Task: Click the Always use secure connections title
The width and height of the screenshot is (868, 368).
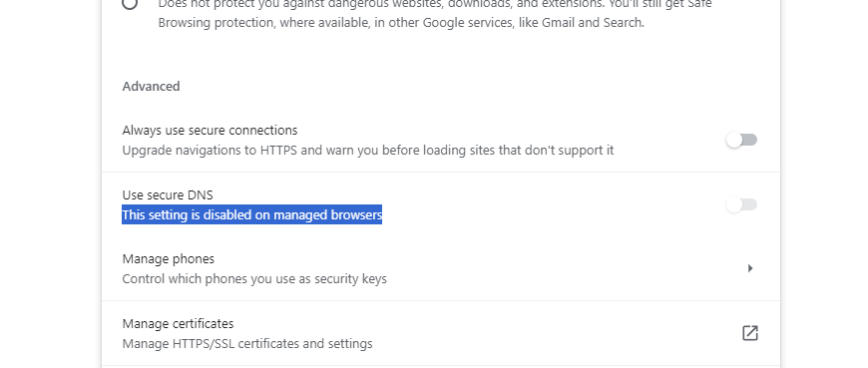Action: coord(210,130)
